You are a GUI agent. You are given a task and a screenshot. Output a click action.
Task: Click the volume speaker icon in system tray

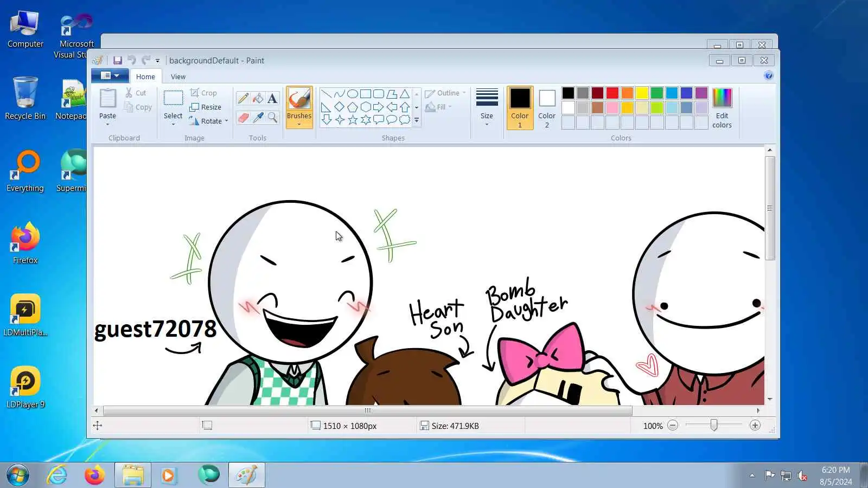802,476
